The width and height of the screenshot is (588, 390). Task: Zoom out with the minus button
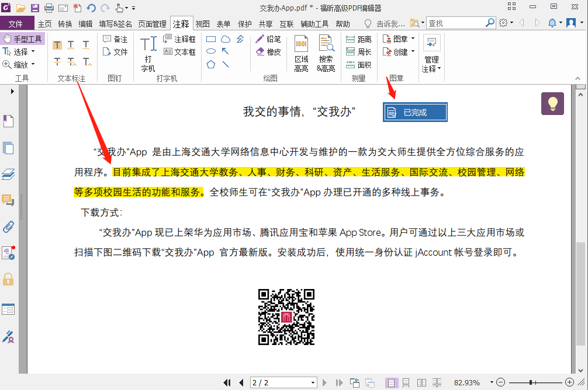point(501,382)
